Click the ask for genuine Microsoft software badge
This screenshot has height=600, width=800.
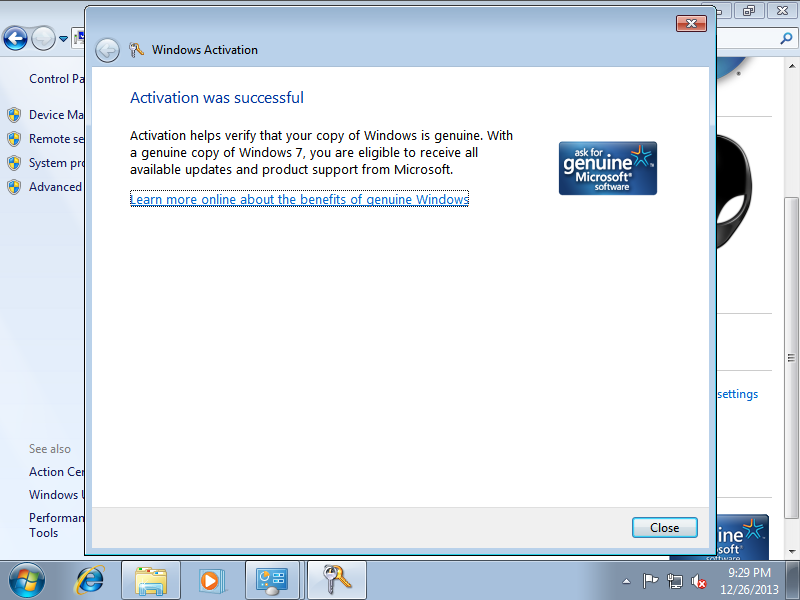(x=608, y=168)
